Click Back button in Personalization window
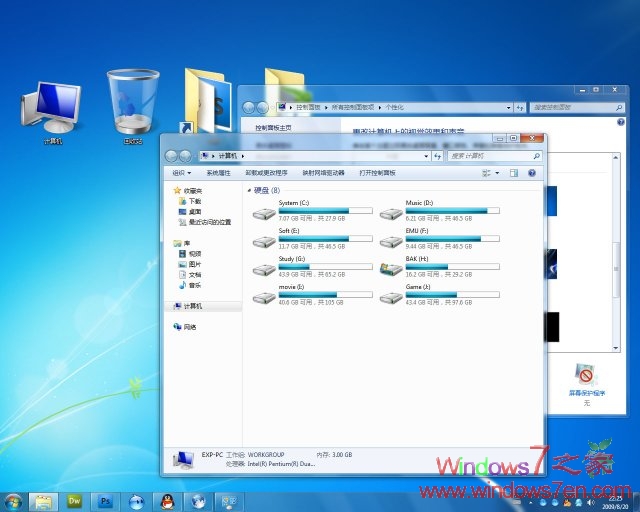Screen dimensions: 640x512 (249, 107)
